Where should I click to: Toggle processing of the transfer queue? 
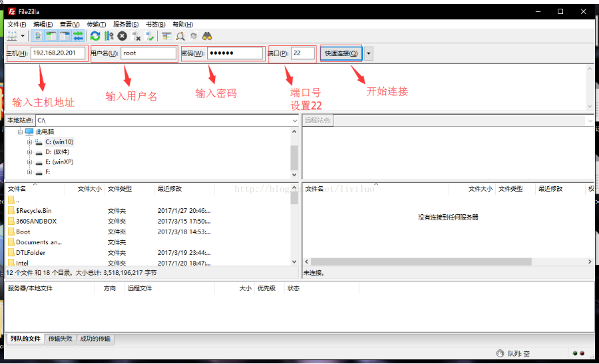click(109, 37)
